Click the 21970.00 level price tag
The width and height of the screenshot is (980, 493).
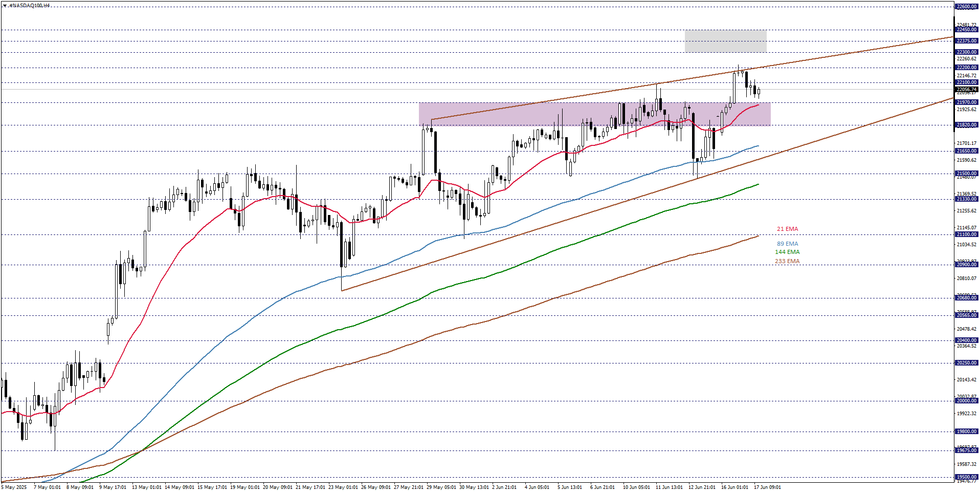pos(967,102)
